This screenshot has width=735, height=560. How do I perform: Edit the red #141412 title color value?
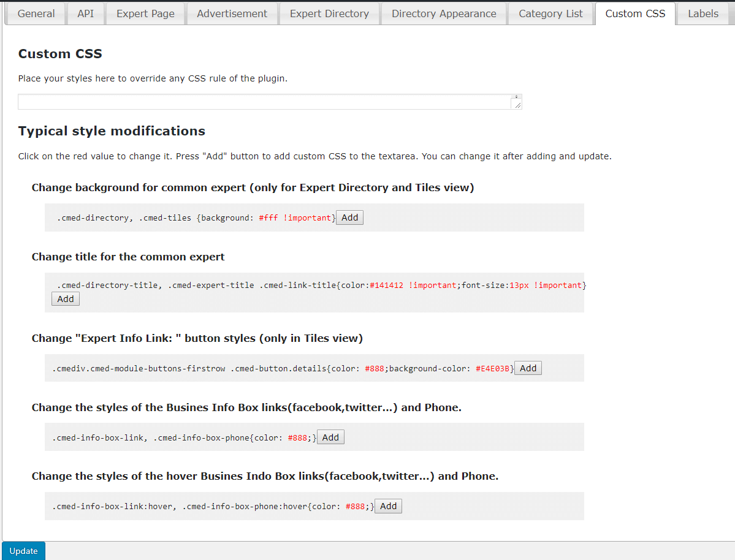(x=386, y=286)
